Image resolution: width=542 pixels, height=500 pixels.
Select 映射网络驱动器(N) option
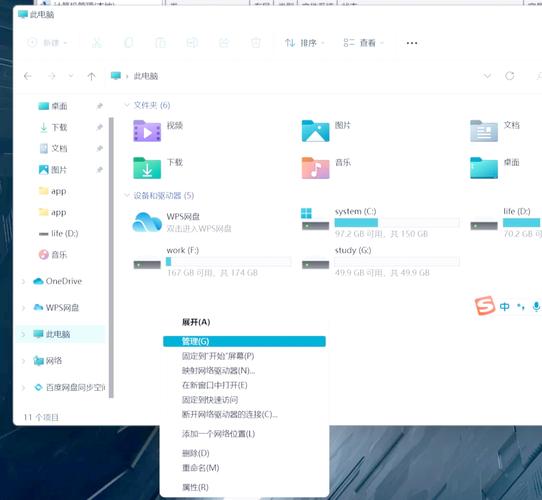pyautogui.click(x=218, y=371)
